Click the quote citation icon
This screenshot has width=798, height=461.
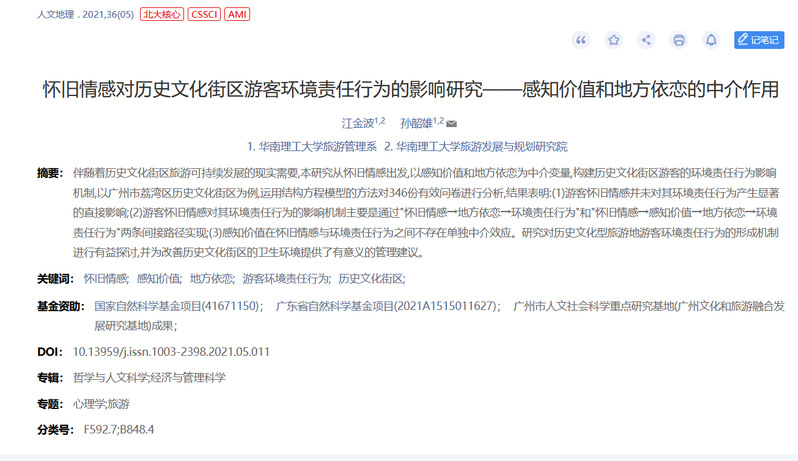click(x=581, y=40)
